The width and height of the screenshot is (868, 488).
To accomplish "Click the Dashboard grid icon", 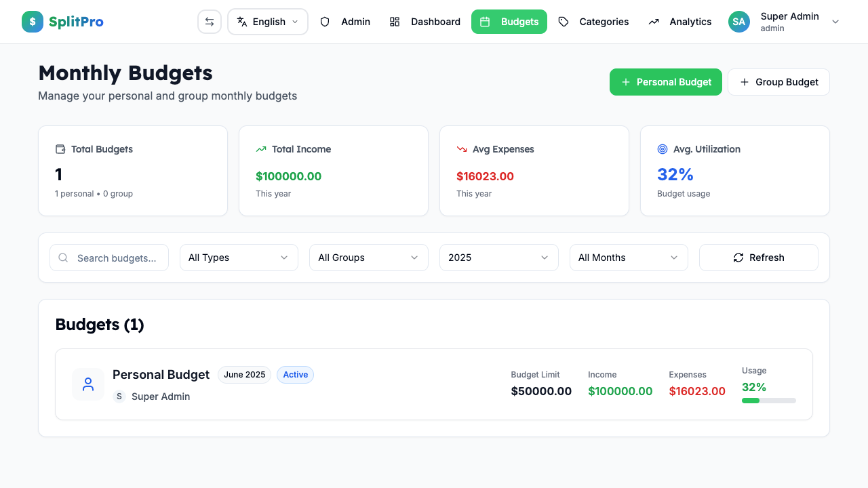I will [x=395, y=22].
